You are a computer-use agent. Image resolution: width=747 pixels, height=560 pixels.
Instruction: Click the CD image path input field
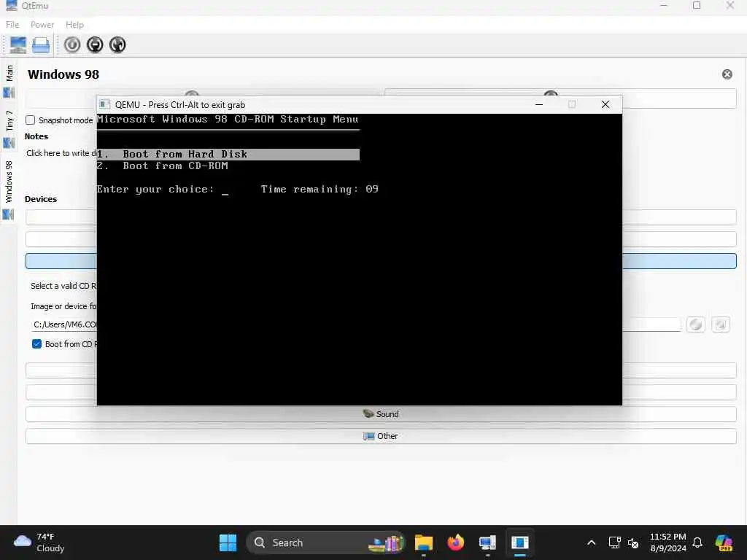coord(355,324)
